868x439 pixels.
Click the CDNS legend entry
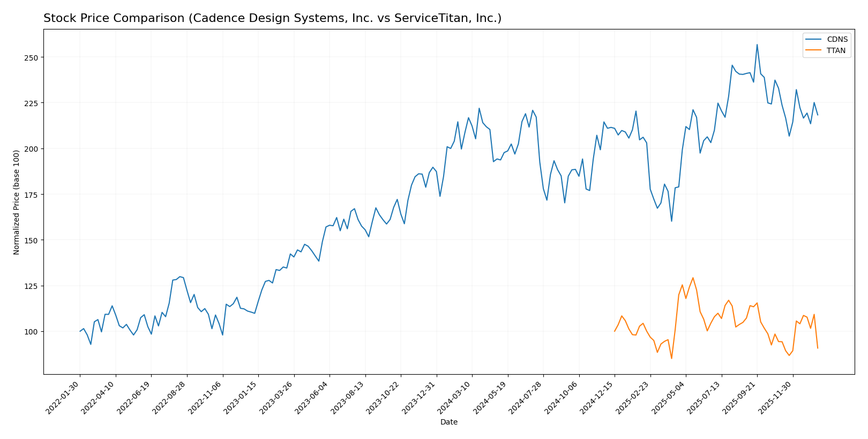tap(837, 39)
